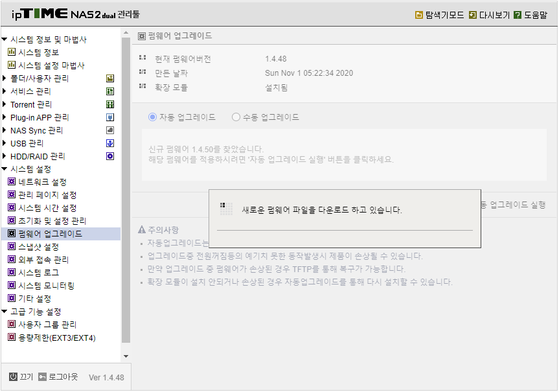
Task: Click the 시스템 설정 마법사 chart icon
Action: pyautogui.click(x=12, y=65)
